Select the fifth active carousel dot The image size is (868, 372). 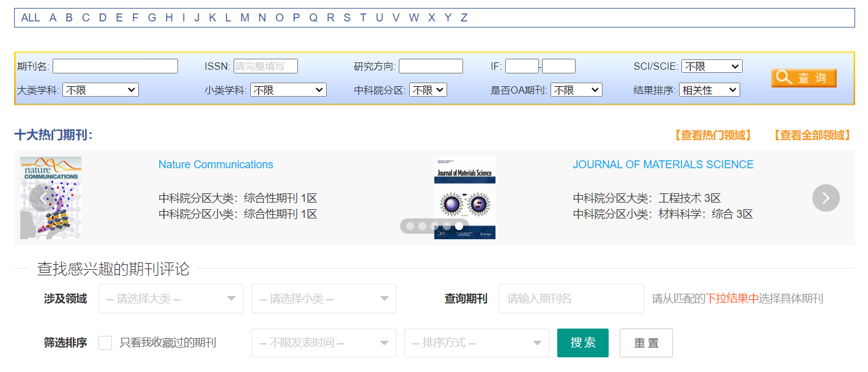(459, 226)
